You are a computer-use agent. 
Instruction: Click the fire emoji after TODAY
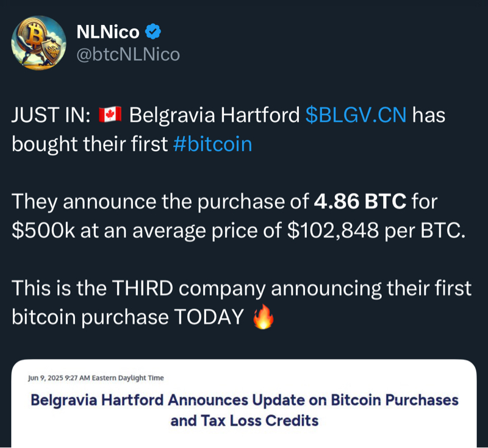click(264, 318)
